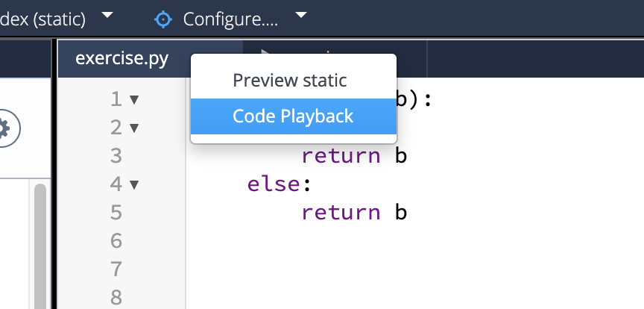Click line number 6 in the gutter

(x=116, y=241)
